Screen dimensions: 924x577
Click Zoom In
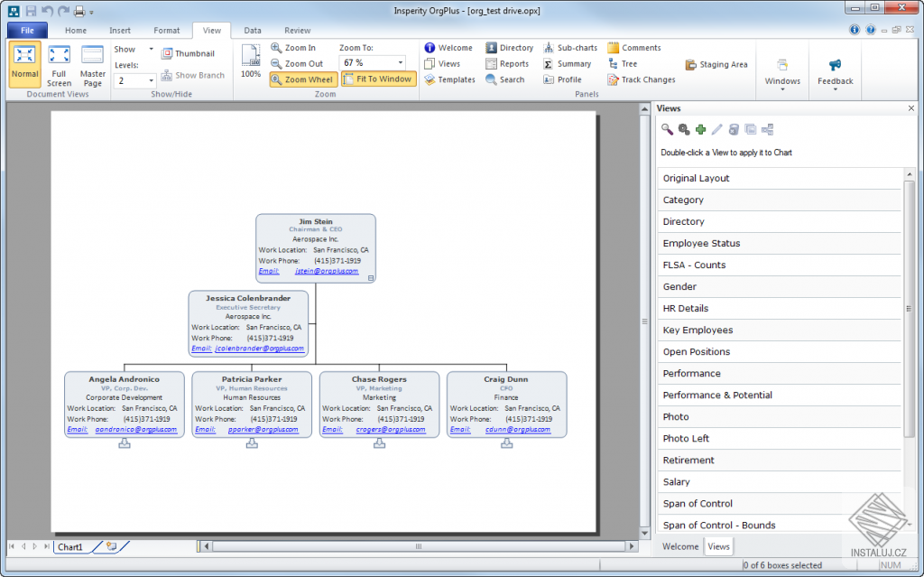coord(293,48)
